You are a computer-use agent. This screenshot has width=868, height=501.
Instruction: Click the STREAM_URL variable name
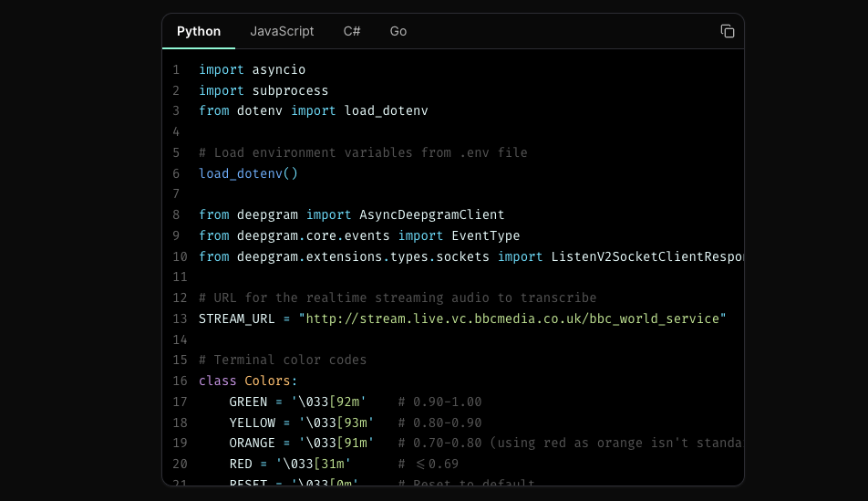pyautogui.click(x=237, y=318)
